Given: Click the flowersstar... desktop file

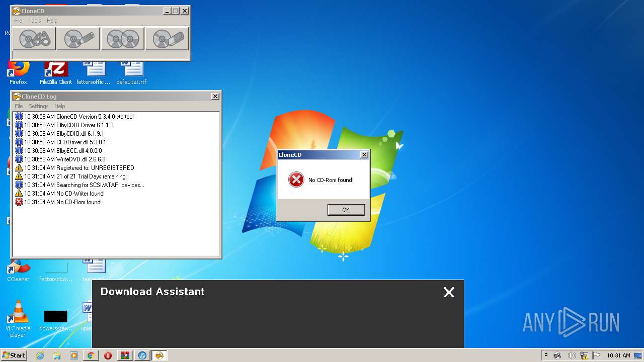Looking at the screenshot, I should click(x=56, y=320).
